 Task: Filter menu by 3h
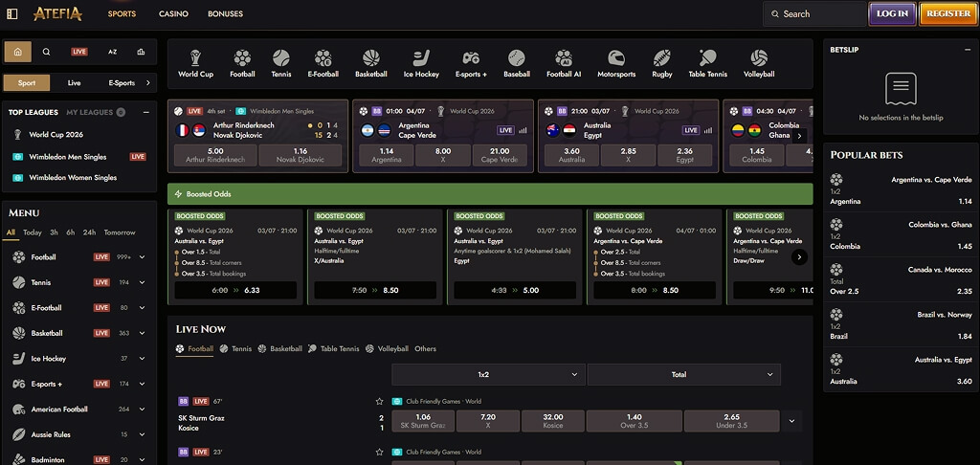(x=55, y=232)
